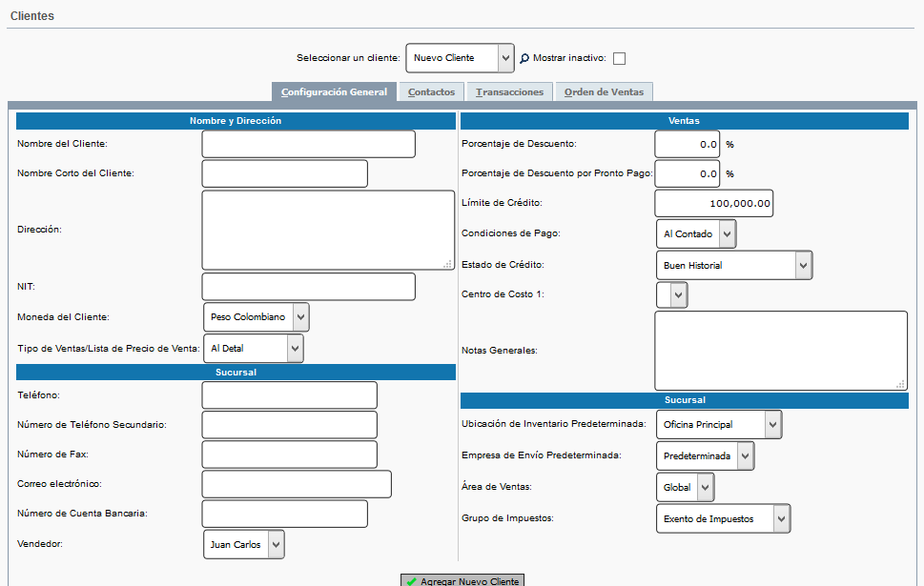The width and height of the screenshot is (924, 586).
Task: Click inside the Notas Generales text area
Action: 780,350
